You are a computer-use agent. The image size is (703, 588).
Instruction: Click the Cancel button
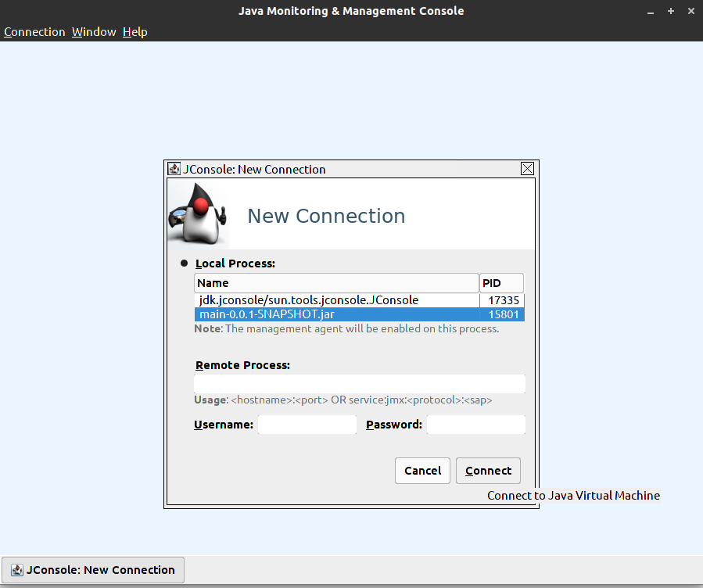tap(422, 471)
